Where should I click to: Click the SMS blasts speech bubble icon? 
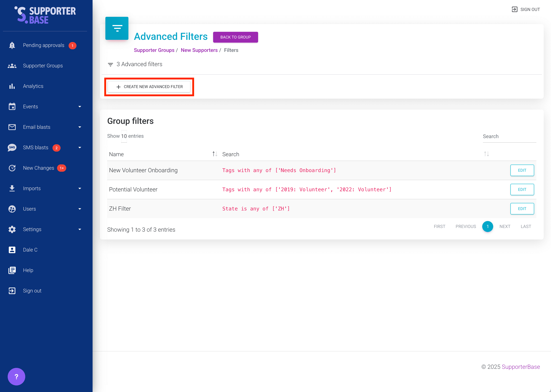point(12,147)
